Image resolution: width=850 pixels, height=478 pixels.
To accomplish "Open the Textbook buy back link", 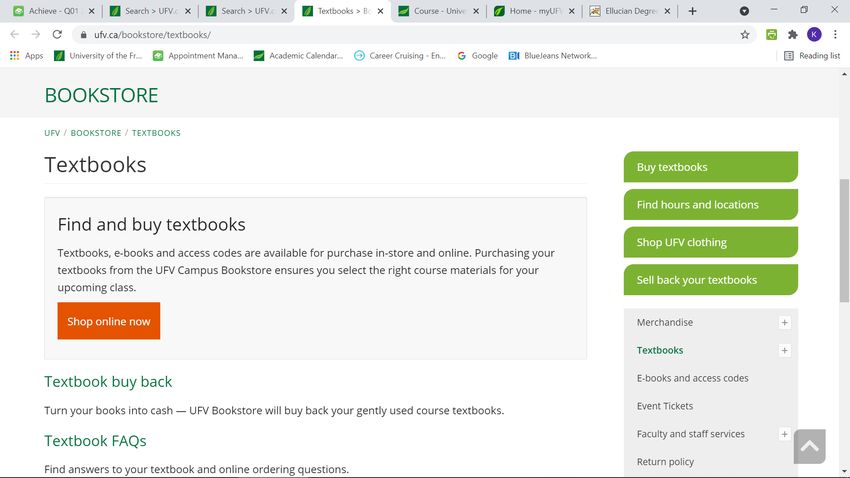I will click(x=108, y=382).
